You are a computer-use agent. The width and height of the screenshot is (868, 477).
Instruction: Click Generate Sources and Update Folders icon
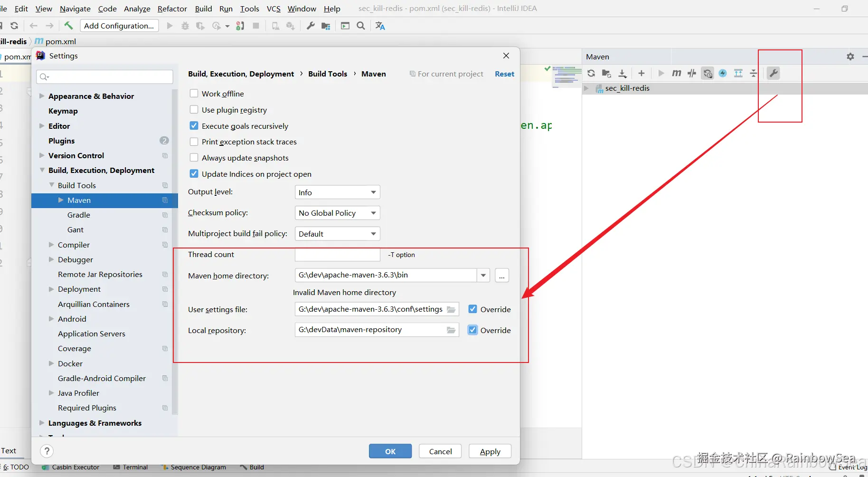pyautogui.click(x=606, y=73)
